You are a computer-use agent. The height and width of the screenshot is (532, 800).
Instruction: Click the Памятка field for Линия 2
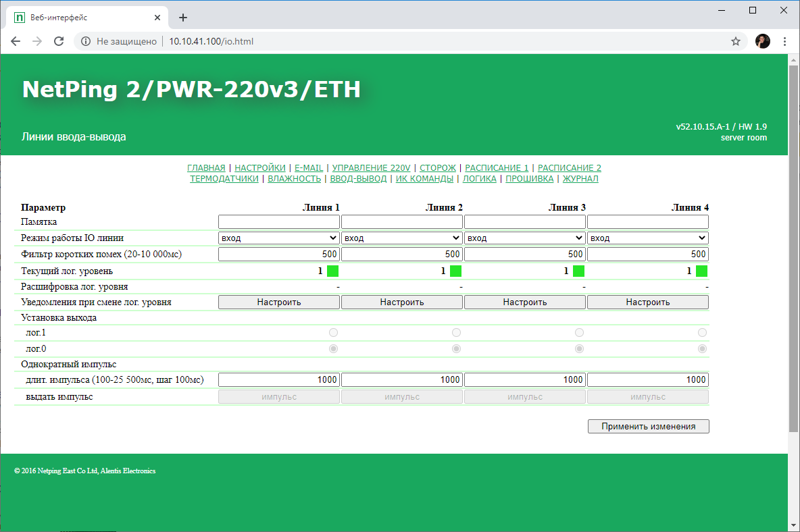pos(402,221)
